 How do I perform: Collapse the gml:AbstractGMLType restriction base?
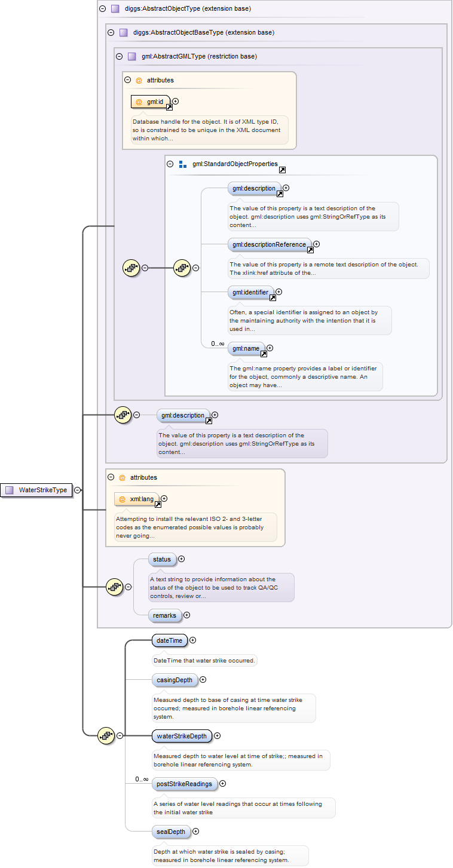pyautogui.click(x=119, y=56)
